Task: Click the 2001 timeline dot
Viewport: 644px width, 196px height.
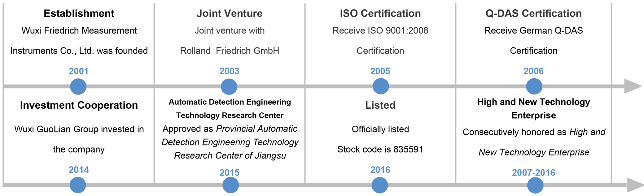Action: [x=78, y=86]
